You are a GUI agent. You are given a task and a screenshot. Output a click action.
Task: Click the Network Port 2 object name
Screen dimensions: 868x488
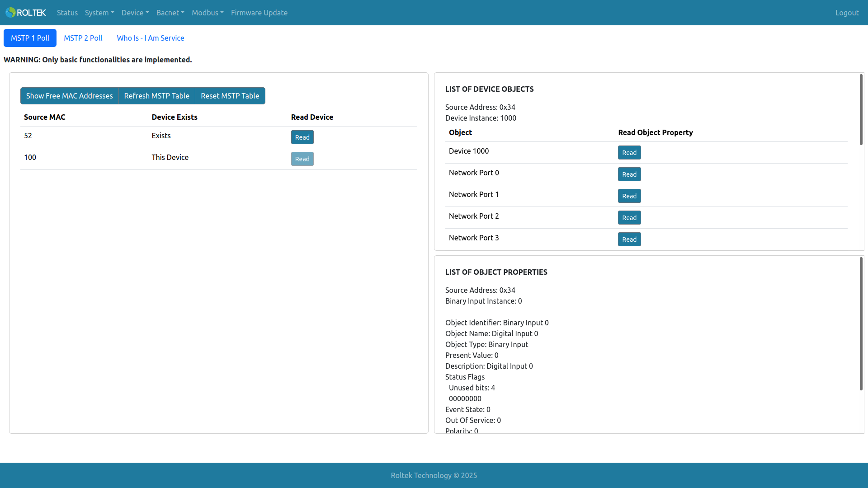click(x=474, y=216)
